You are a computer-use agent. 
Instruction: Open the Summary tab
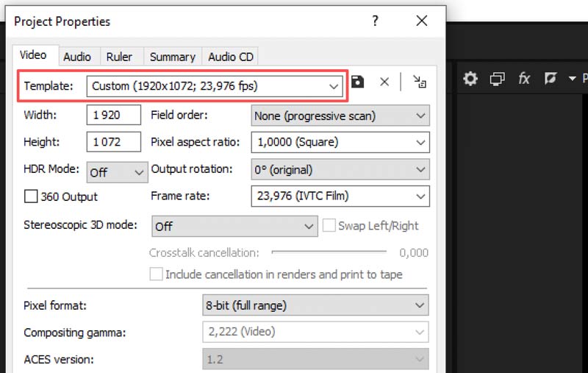tap(173, 57)
